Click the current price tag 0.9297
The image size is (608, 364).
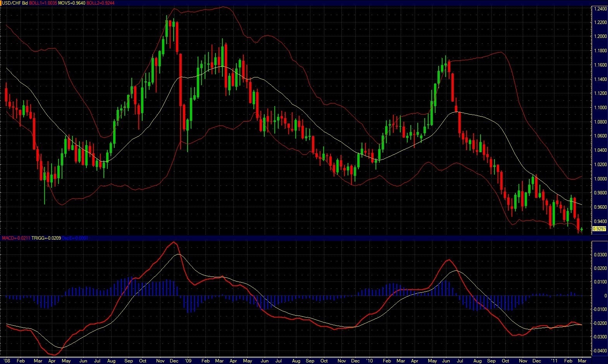pos(599,229)
